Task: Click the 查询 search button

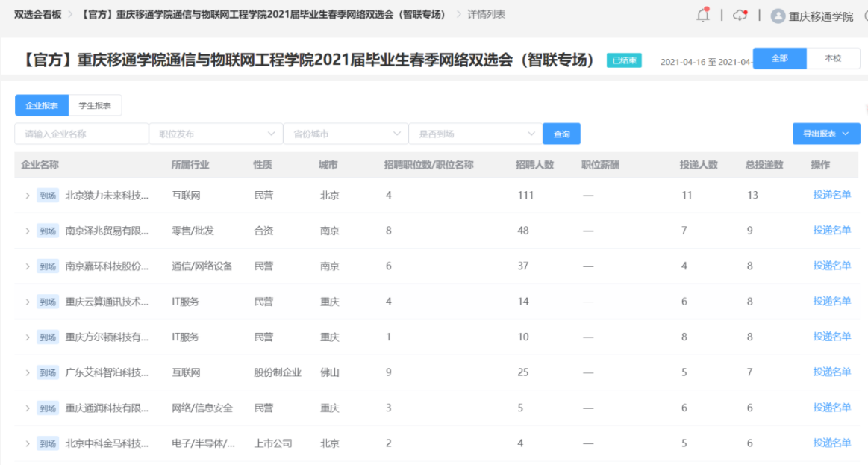Action: (561, 134)
